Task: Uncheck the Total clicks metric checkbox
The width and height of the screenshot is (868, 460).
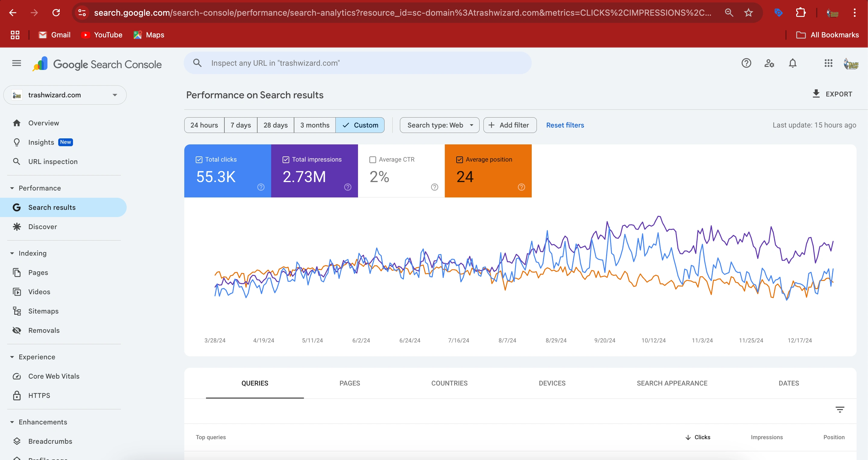Action: pos(199,160)
